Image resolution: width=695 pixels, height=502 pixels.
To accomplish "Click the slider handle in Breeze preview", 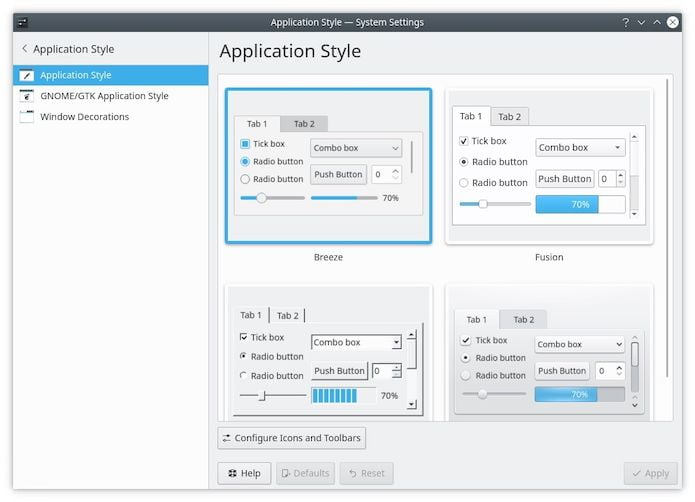I will (262, 198).
